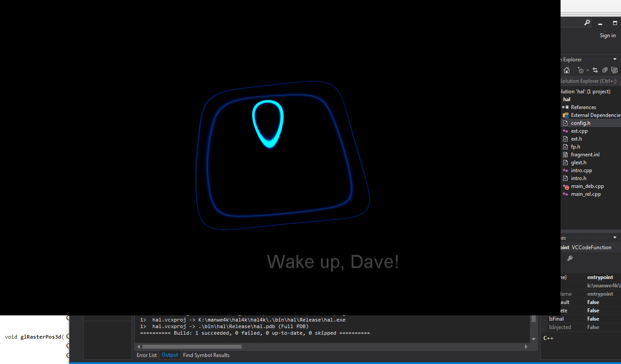Click the C++ file icon beside ext.cpp

click(x=565, y=131)
